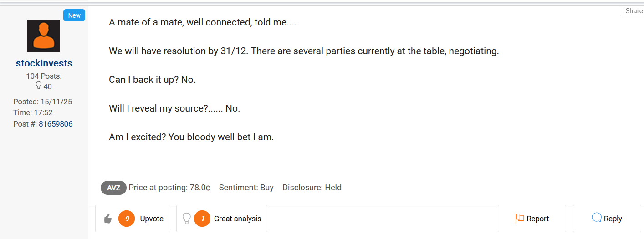Viewport: 644px width, 239px height.
Task: Click the speech bubble Reply icon
Action: point(597,218)
